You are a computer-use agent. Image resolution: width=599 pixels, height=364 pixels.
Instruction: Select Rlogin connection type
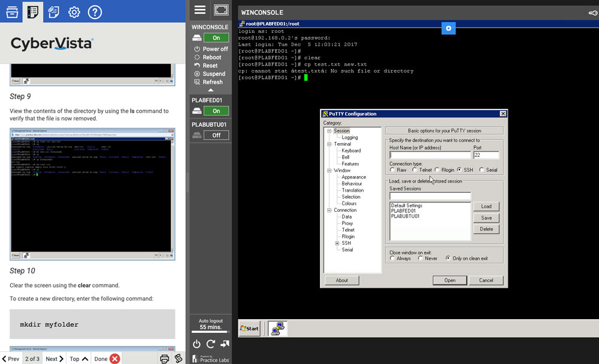[437, 169]
